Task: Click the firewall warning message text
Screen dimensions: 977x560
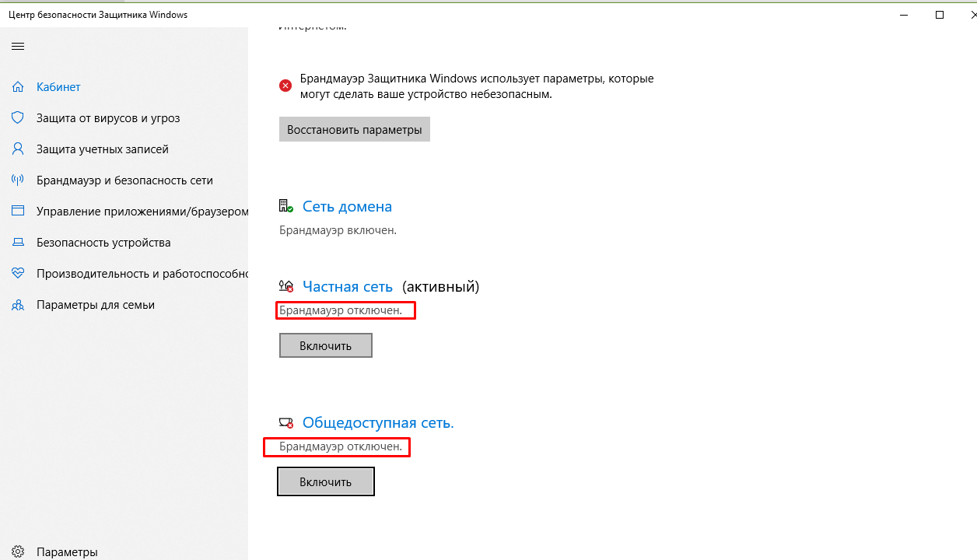Action: pyautogui.click(x=478, y=86)
